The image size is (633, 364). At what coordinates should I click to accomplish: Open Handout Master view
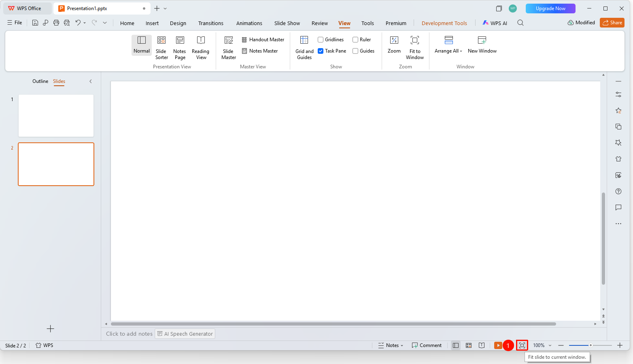263,40
